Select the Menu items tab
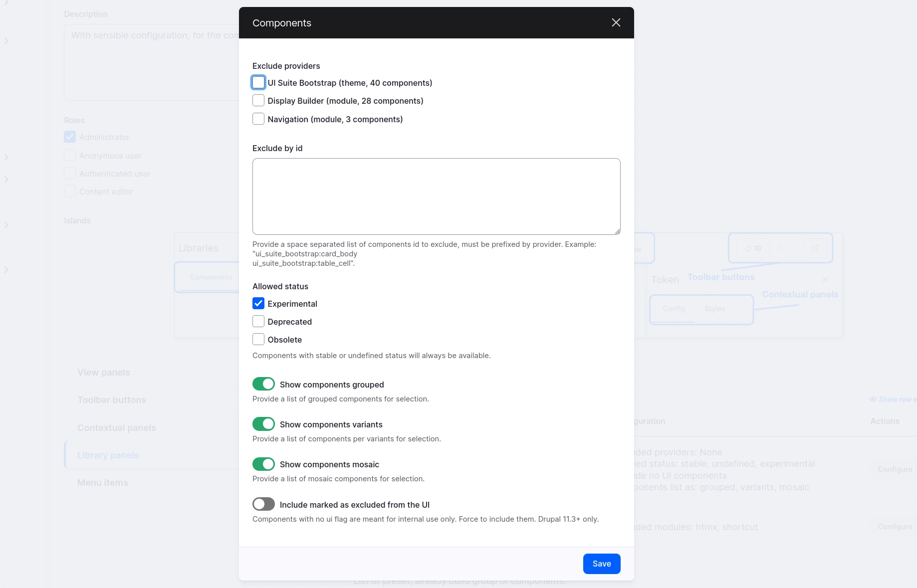 (x=103, y=483)
